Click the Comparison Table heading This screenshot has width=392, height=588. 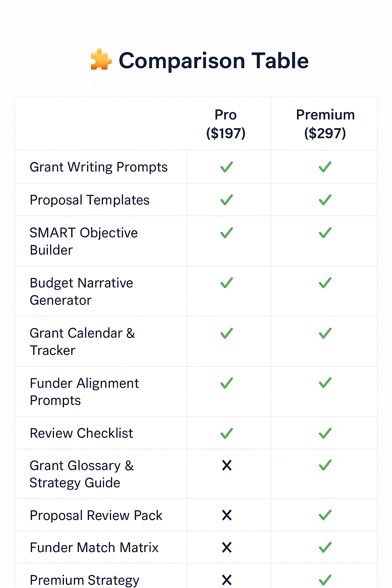[x=213, y=61]
